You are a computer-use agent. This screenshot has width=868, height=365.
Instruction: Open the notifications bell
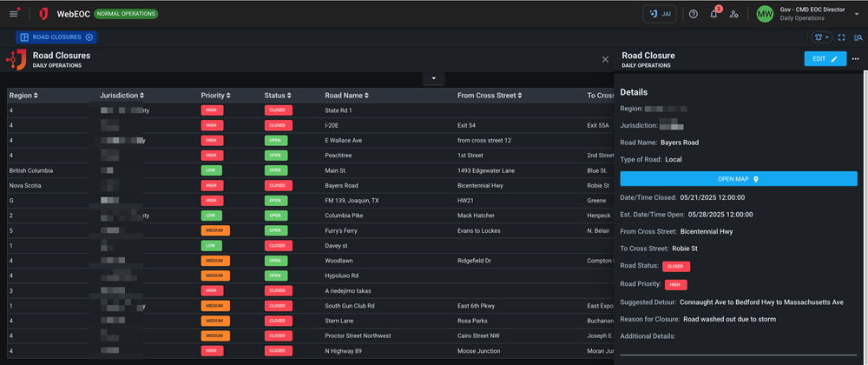713,14
